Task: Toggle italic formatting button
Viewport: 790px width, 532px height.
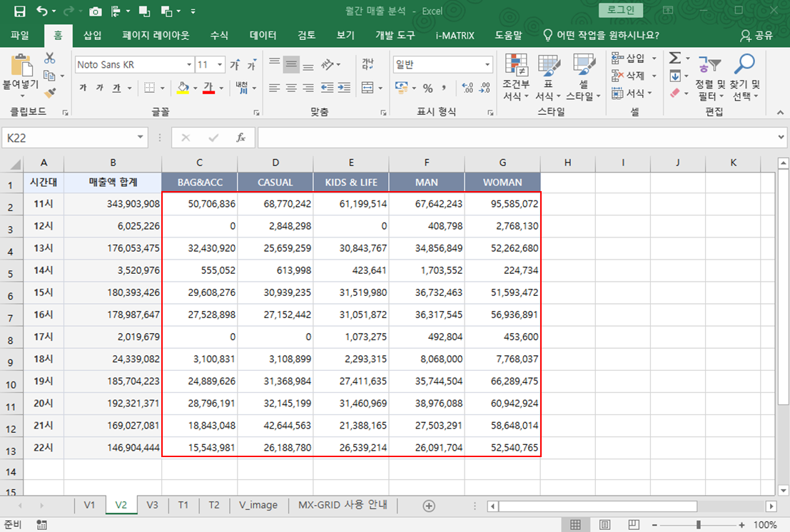Action: coord(100,88)
